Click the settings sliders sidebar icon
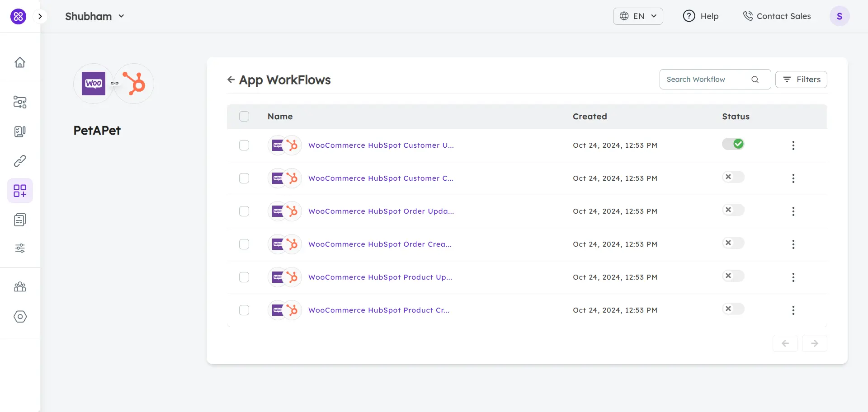 [20, 248]
